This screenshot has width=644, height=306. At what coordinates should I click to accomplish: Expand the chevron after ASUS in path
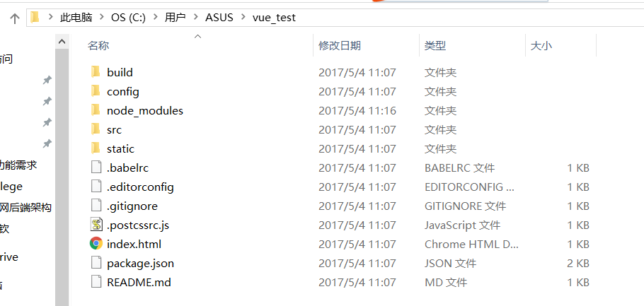(x=241, y=18)
